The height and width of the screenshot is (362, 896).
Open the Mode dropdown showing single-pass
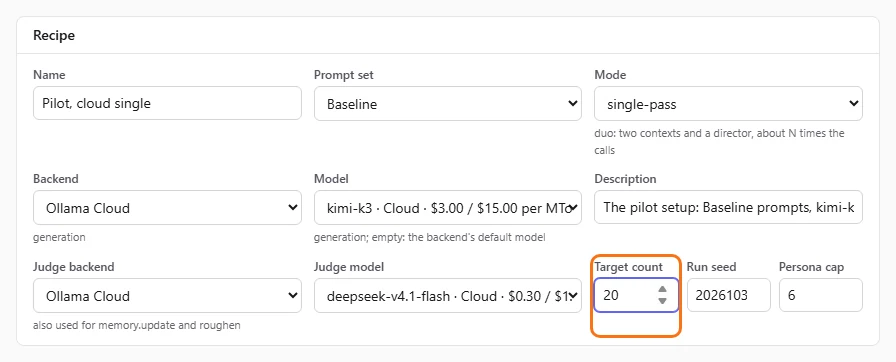729,103
